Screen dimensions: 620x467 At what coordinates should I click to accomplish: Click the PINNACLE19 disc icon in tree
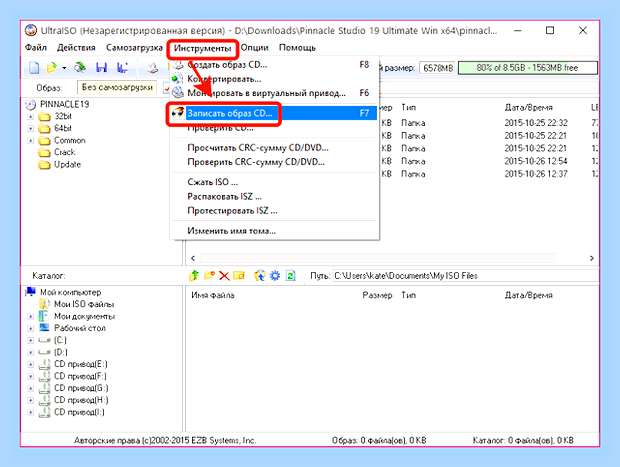pyautogui.click(x=30, y=105)
